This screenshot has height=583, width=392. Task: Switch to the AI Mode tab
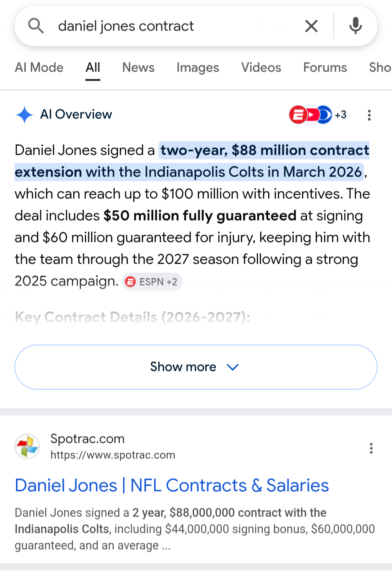click(x=39, y=68)
